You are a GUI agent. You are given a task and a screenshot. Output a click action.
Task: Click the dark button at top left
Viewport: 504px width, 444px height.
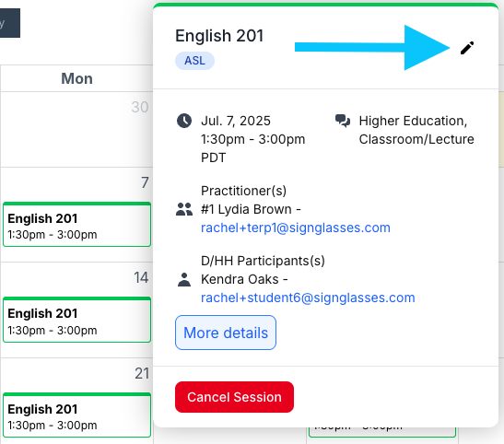[x=9, y=23]
